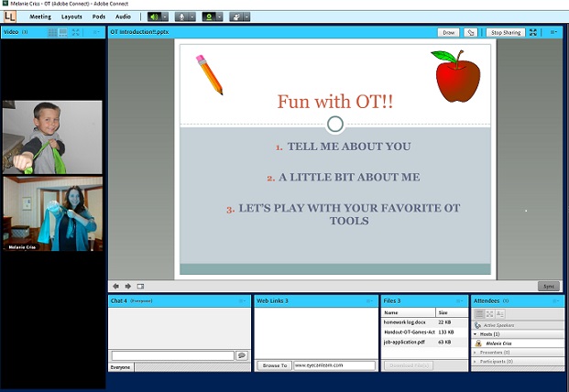
Task: Switch video pod to filmstrip view
Action: click(x=63, y=32)
